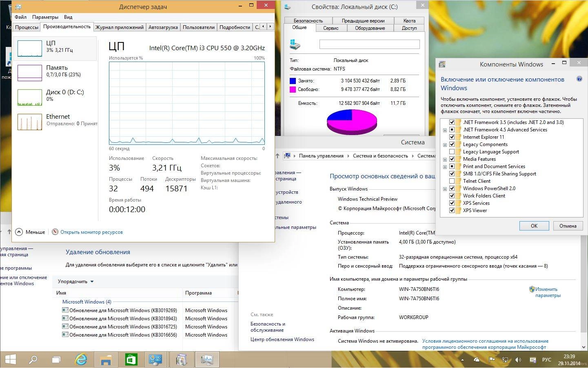
Task: Click the Меньше collapse arrow icon
Action: (x=19, y=232)
